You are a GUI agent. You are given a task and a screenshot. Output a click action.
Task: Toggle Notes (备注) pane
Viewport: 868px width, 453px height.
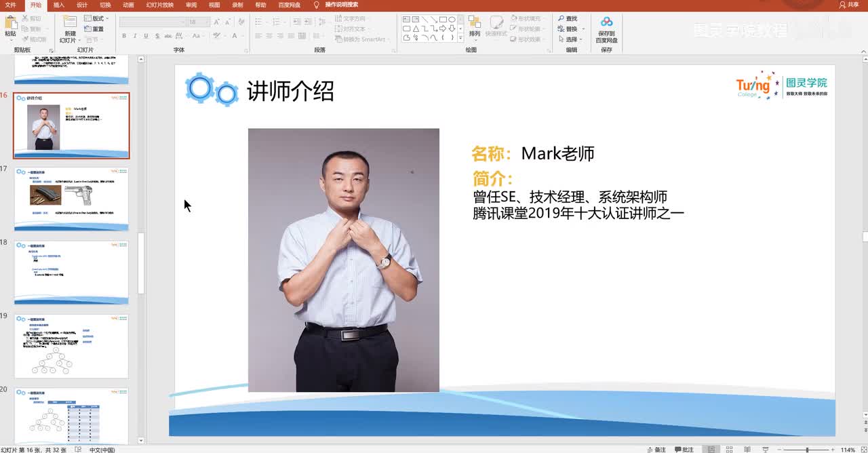[x=656, y=449]
